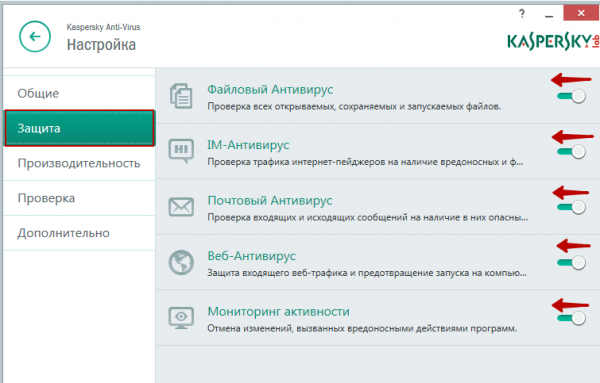Click description 'Защита входящего веб-трафика' text
Image resolution: width=600 pixels, height=383 pixels.
coord(367,273)
